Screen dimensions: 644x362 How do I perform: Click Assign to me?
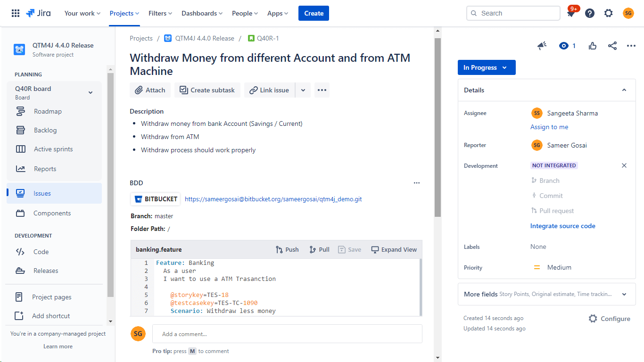pyautogui.click(x=549, y=127)
